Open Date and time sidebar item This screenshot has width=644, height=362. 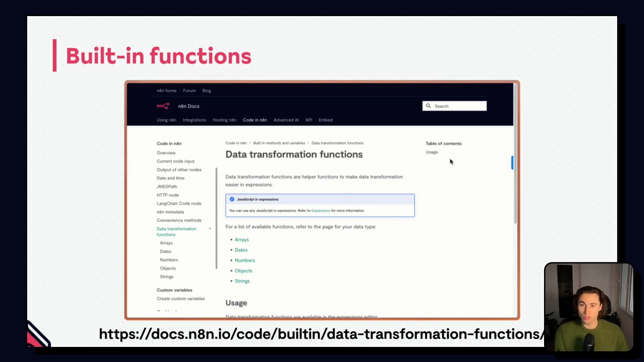tap(170, 178)
